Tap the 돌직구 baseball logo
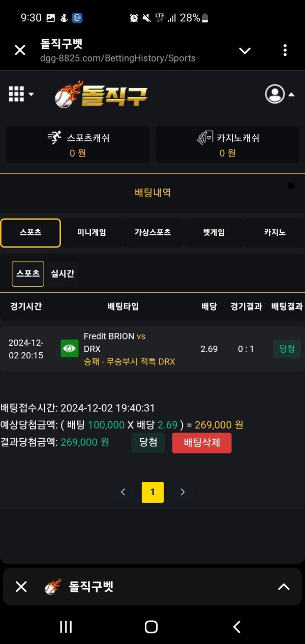The width and height of the screenshot is (305, 644). pos(101,94)
